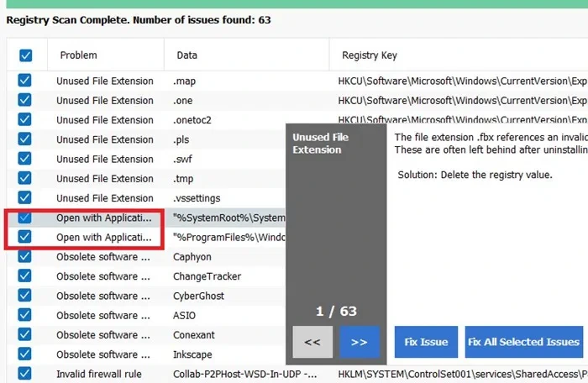The width and height of the screenshot is (588, 383).
Task: Sort by the Problem column header
Action: coord(78,55)
